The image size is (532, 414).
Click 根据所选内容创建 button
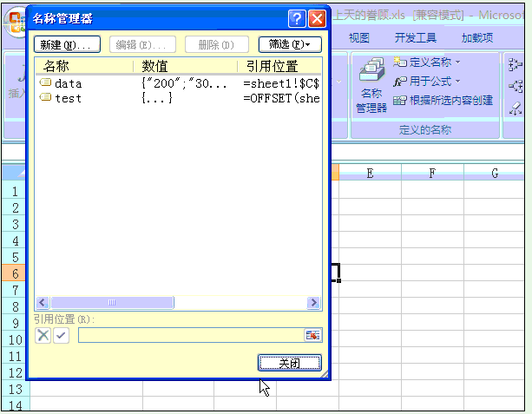click(443, 101)
